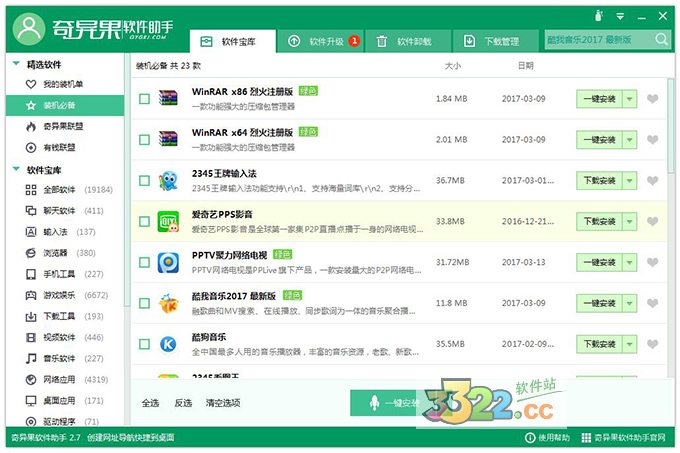Show 下载工具 category
Viewport: 680px width, 453px height.
(x=65, y=316)
